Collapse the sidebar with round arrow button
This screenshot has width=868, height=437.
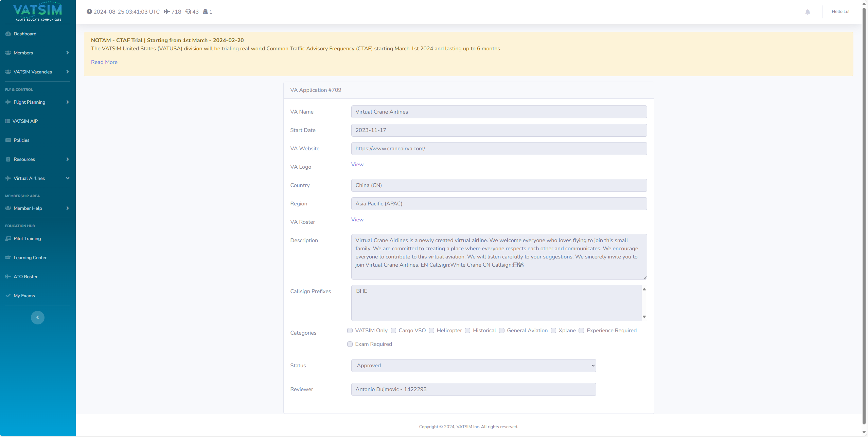(38, 318)
